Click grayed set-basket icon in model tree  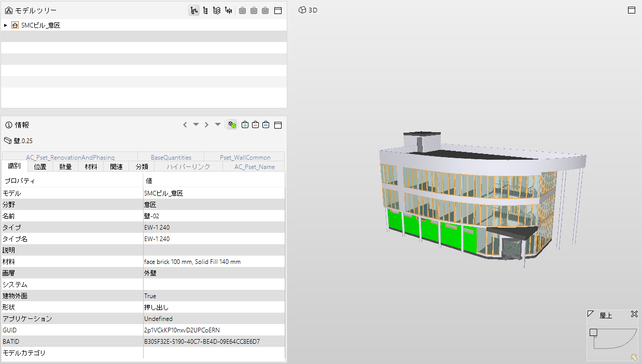click(265, 10)
